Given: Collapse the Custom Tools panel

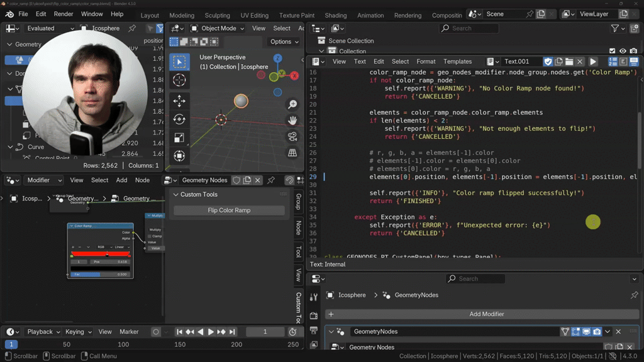Looking at the screenshot, I should tap(175, 195).
